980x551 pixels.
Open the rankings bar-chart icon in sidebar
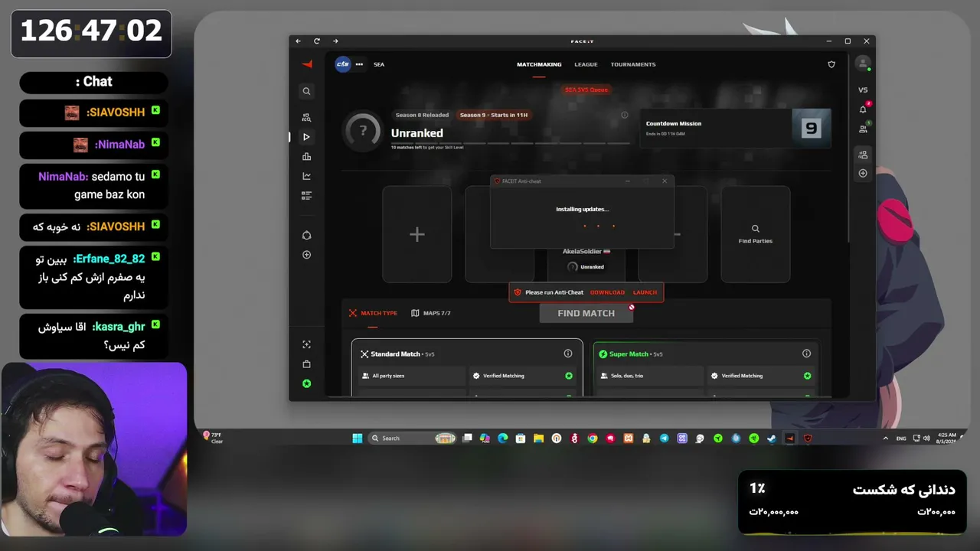[x=306, y=157]
